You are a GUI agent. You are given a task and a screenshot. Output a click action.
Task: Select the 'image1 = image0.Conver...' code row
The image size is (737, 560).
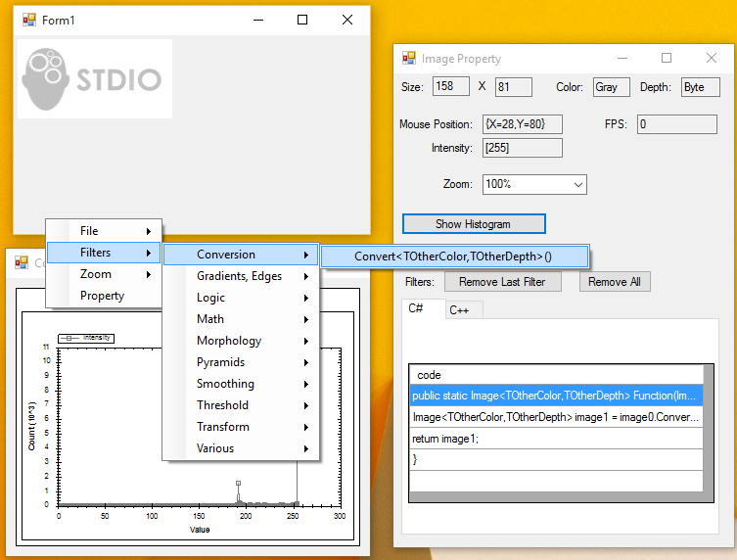(x=557, y=417)
